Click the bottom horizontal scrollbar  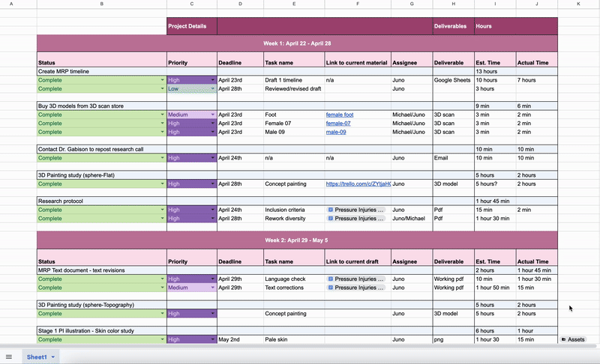(298, 346)
